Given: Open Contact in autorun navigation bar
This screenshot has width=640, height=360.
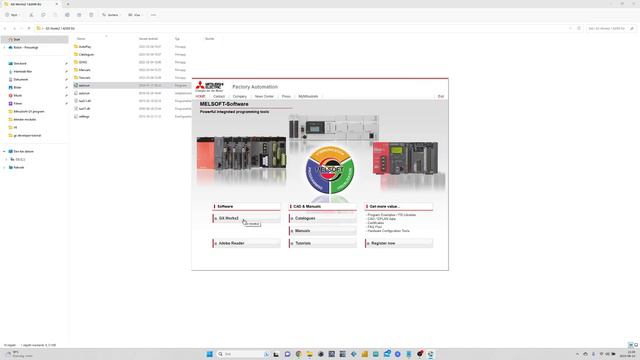Looking at the screenshot, I should [219, 96].
